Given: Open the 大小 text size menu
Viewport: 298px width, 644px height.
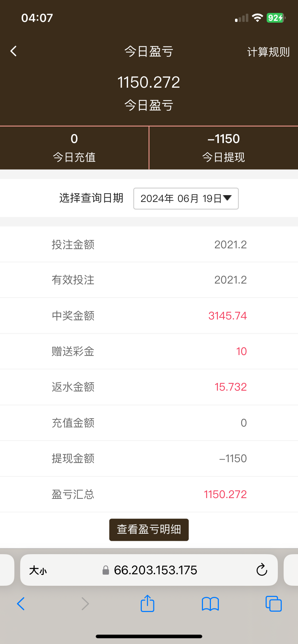Looking at the screenshot, I should click(x=38, y=570).
